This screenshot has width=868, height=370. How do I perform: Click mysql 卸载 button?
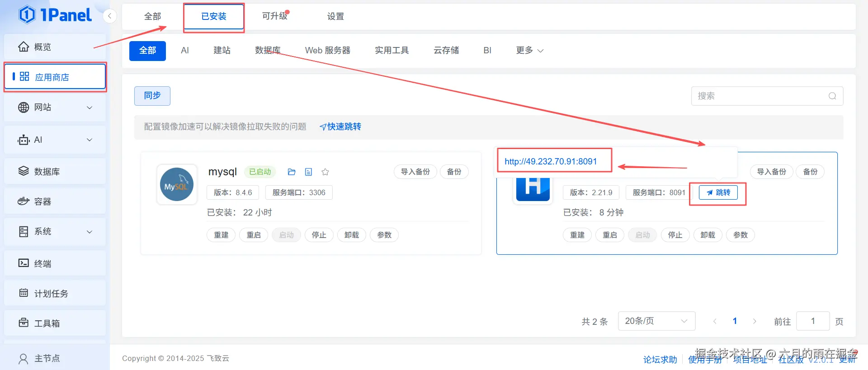pyautogui.click(x=352, y=235)
